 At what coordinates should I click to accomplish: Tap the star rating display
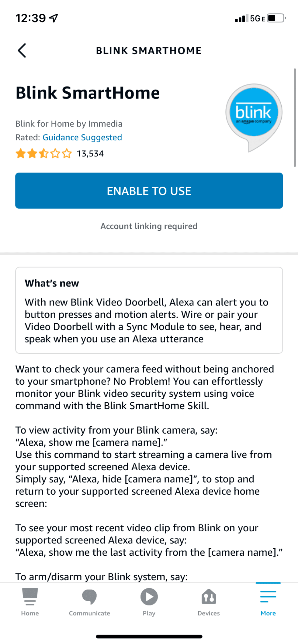[43, 153]
